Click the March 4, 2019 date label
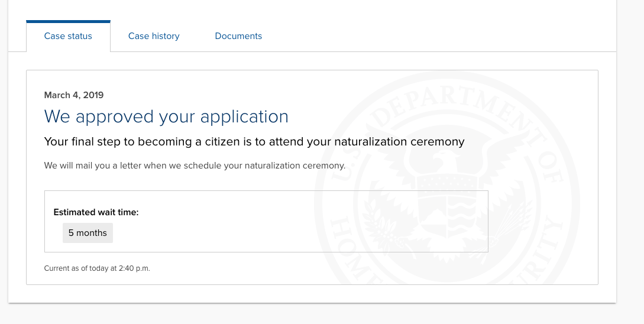 [74, 95]
